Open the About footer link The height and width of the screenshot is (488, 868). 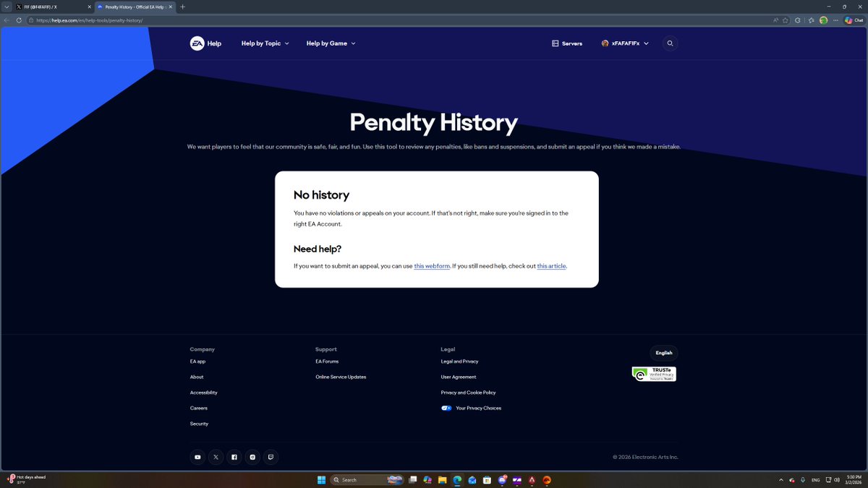(197, 377)
